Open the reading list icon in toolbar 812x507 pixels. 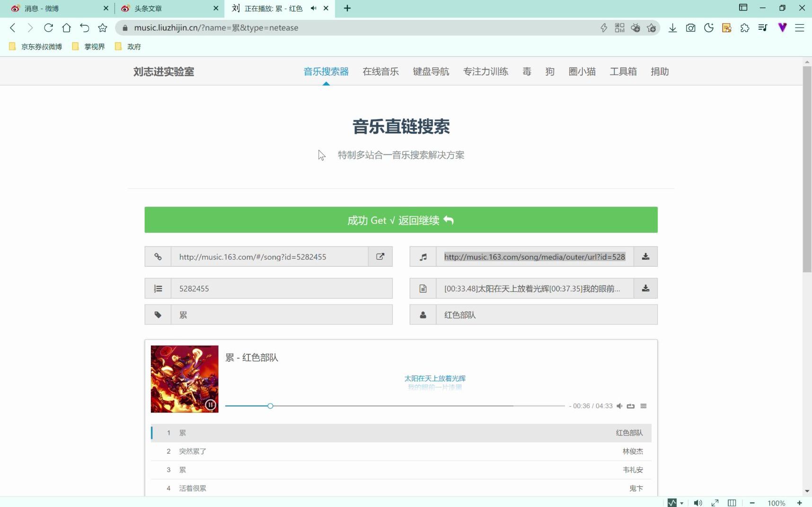(762, 28)
